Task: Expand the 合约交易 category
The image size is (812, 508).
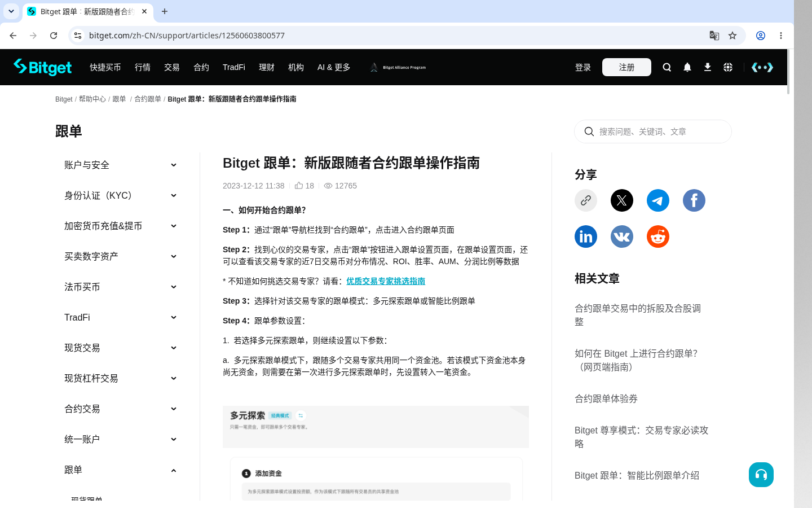Action: (x=121, y=409)
